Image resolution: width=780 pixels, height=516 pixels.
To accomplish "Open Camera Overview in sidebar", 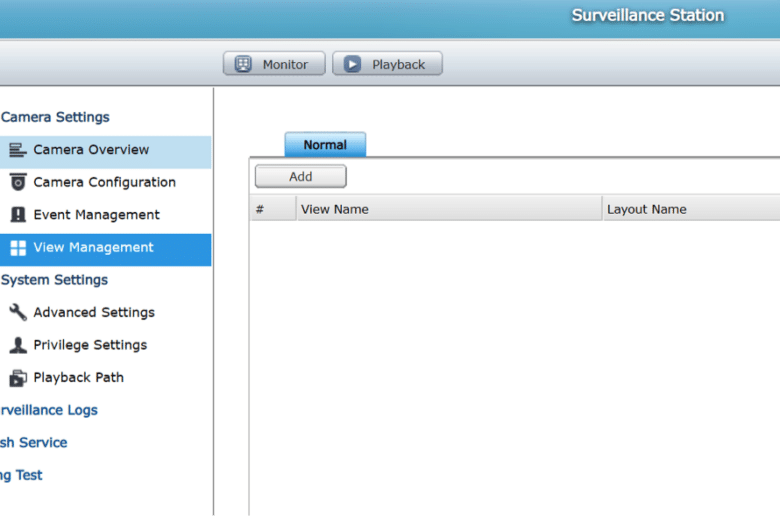I will [x=105, y=152].
